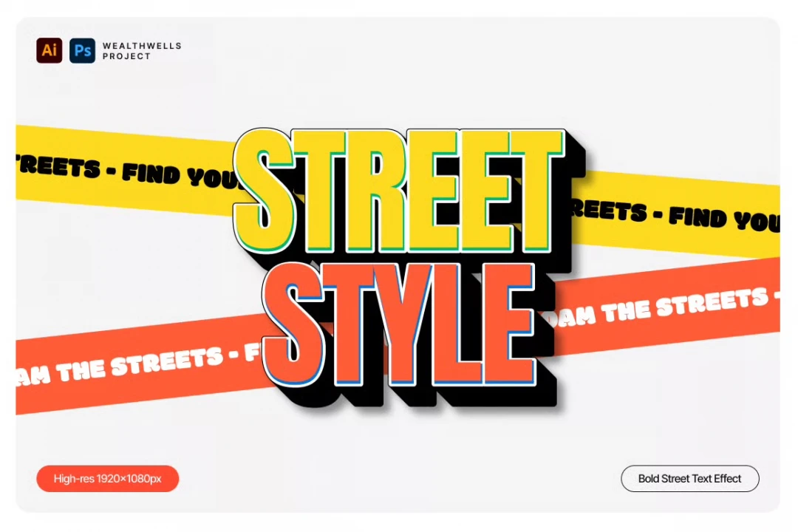
Task: Click the Adobe Illustrator Ai icon
Action: click(50, 50)
